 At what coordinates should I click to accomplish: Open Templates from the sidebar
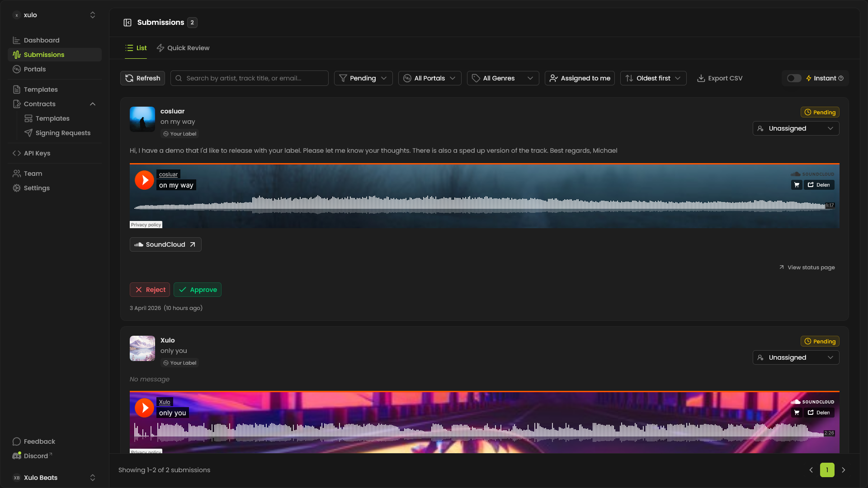point(41,89)
